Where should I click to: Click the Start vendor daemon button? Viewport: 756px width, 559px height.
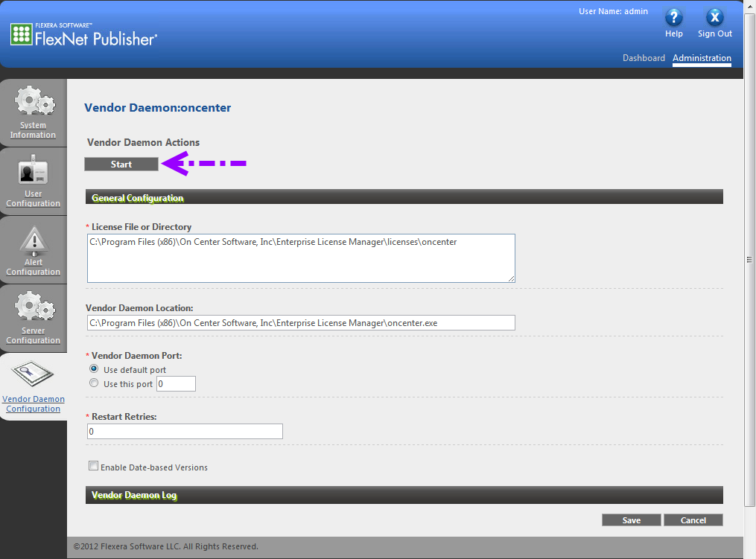[121, 164]
